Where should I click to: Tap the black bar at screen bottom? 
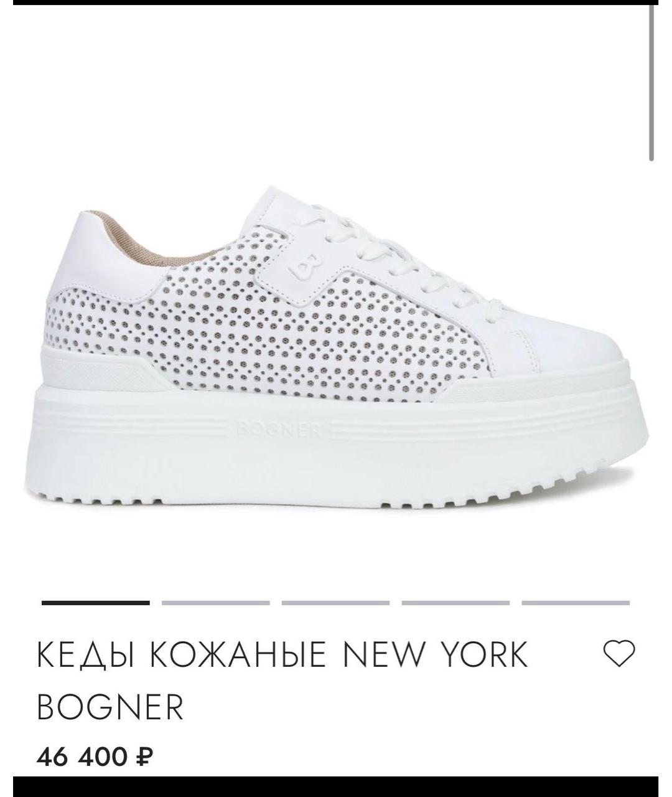336,786
